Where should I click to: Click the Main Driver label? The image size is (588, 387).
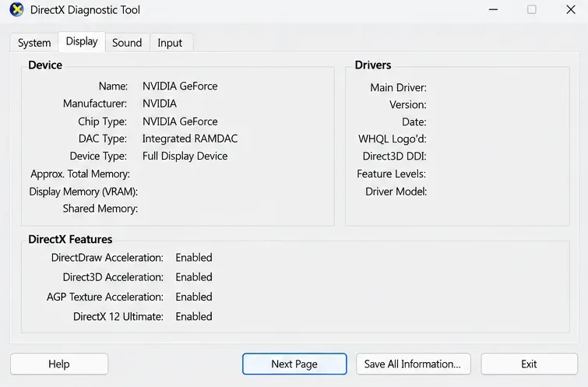(398, 88)
